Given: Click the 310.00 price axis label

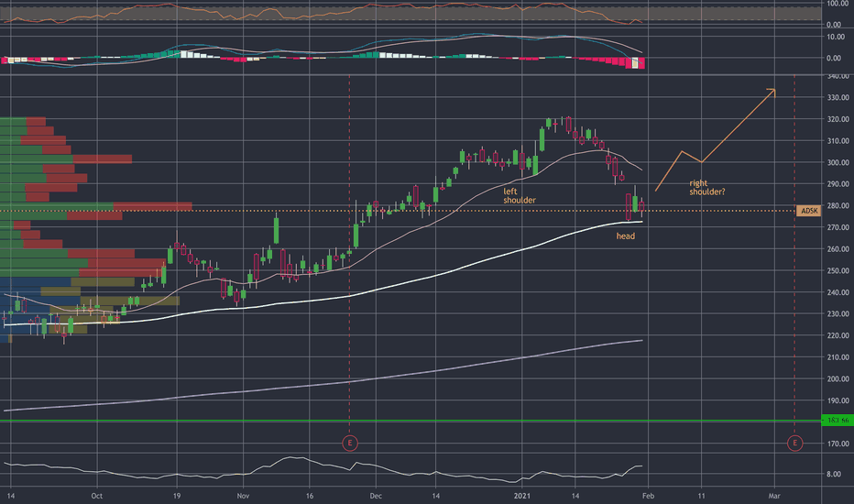Looking at the screenshot, I should point(838,140).
